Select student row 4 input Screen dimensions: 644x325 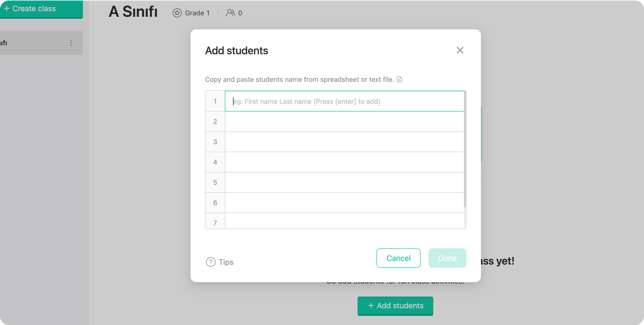coord(344,162)
